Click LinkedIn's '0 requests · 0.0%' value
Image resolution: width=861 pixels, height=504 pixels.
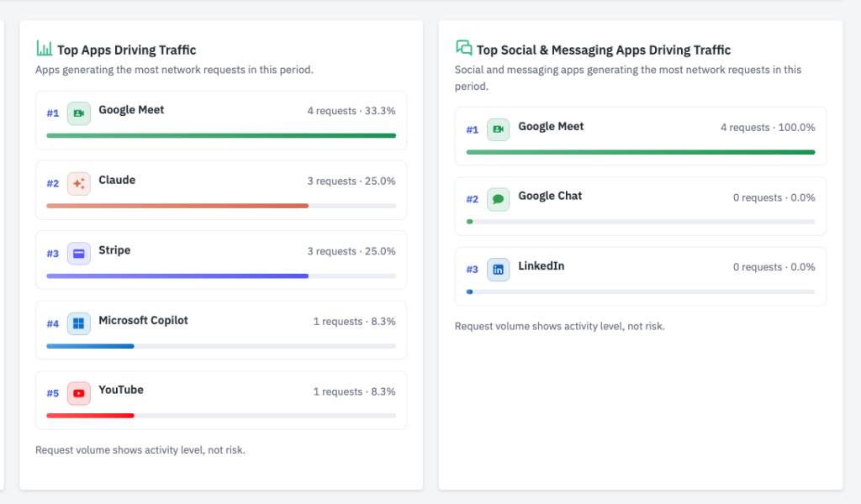pyautogui.click(x=774, y=267)
